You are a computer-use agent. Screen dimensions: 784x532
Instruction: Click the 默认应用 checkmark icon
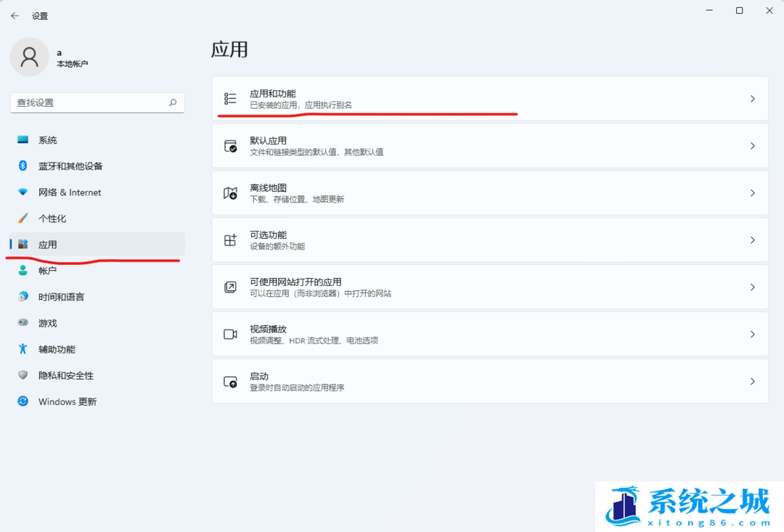(230, 146)
